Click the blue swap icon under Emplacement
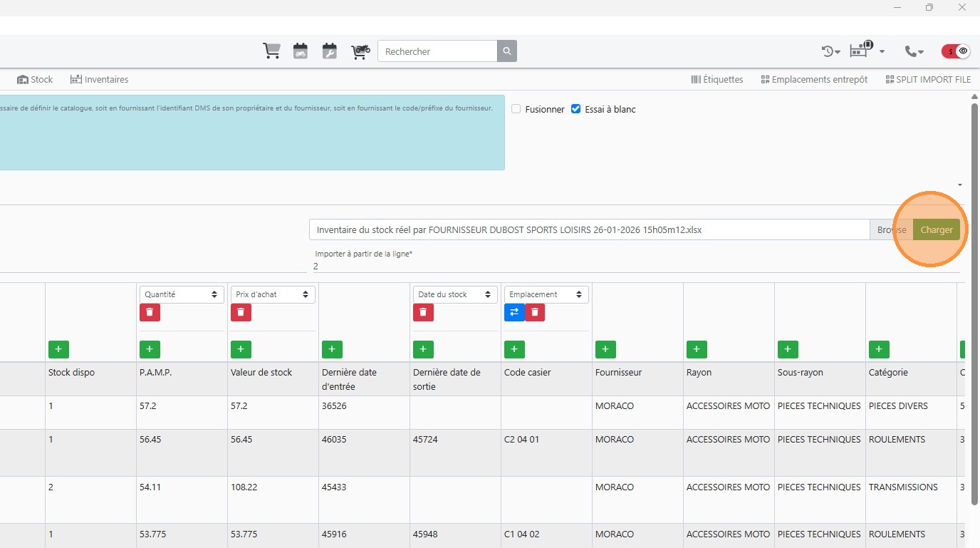 pyautogui.click(x=514, y=313)
